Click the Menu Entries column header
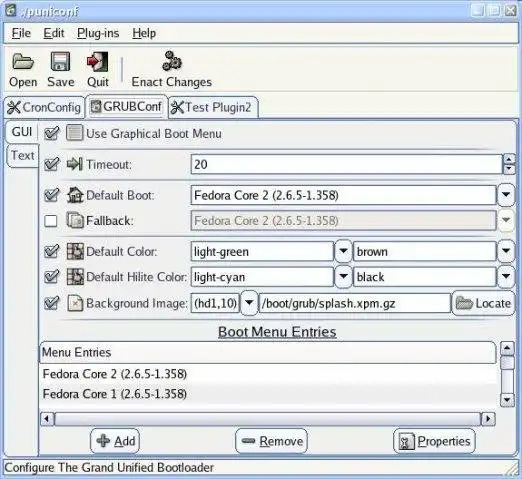The height and width of the screenshot is (479, 522). click(x=268, y=352)
